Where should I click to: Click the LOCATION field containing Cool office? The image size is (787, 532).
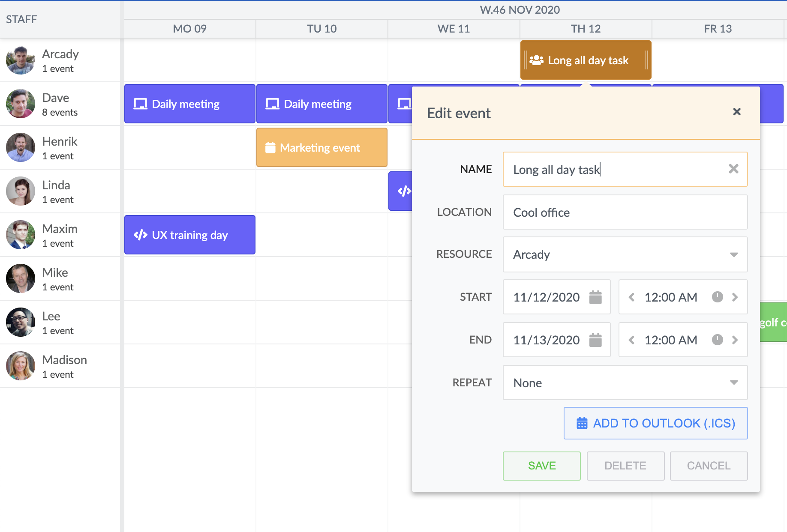[x=625, y=212]
